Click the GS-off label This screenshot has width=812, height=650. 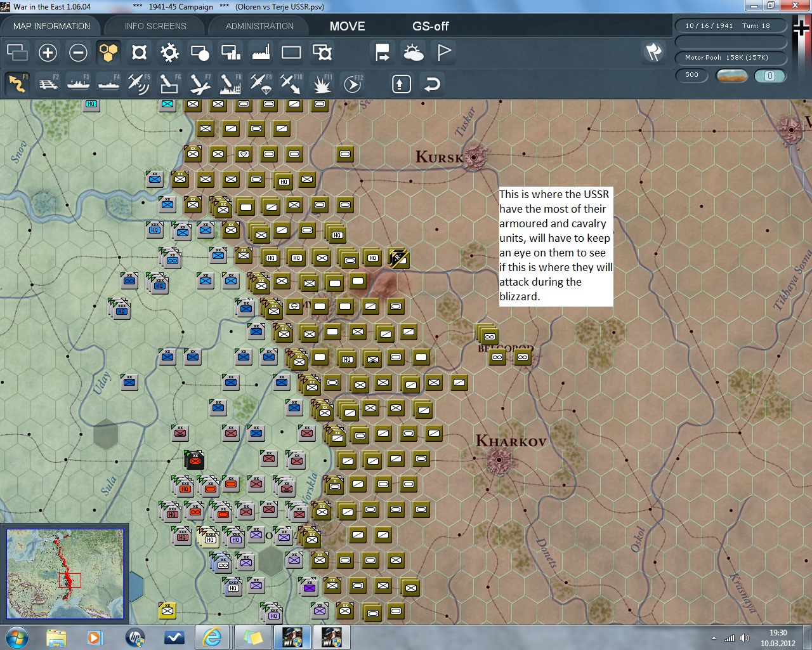coord(430,26)
